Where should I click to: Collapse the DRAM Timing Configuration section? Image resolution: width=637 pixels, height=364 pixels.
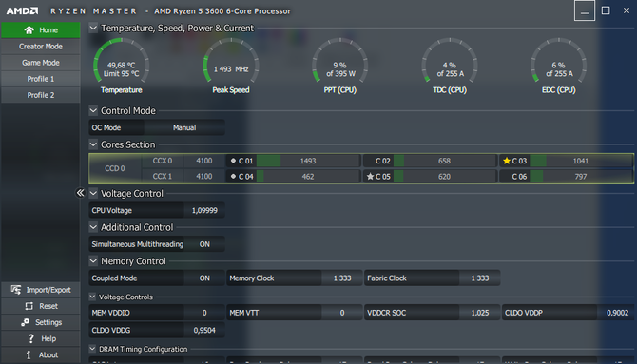(x=92, y=349)
